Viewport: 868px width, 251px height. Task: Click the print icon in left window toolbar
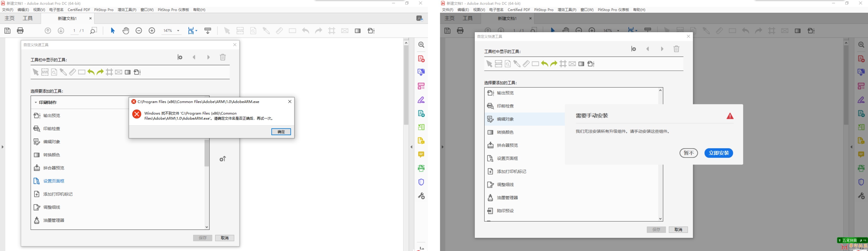click(x=20, y=31)
